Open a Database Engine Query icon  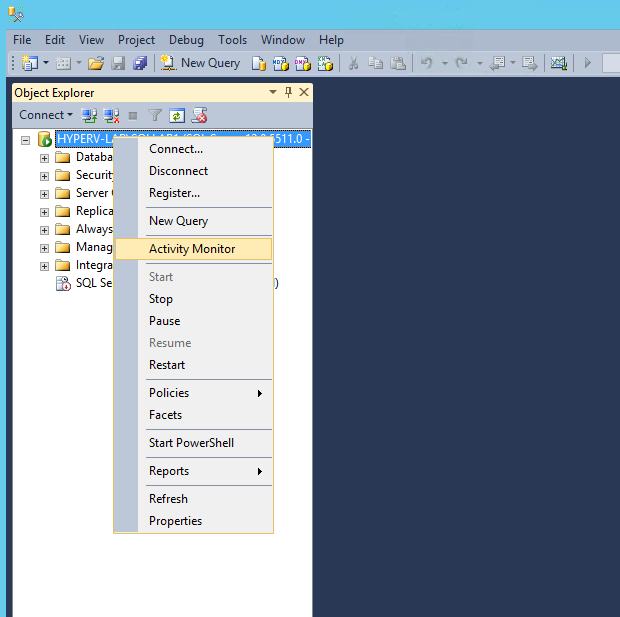(259, 63)
